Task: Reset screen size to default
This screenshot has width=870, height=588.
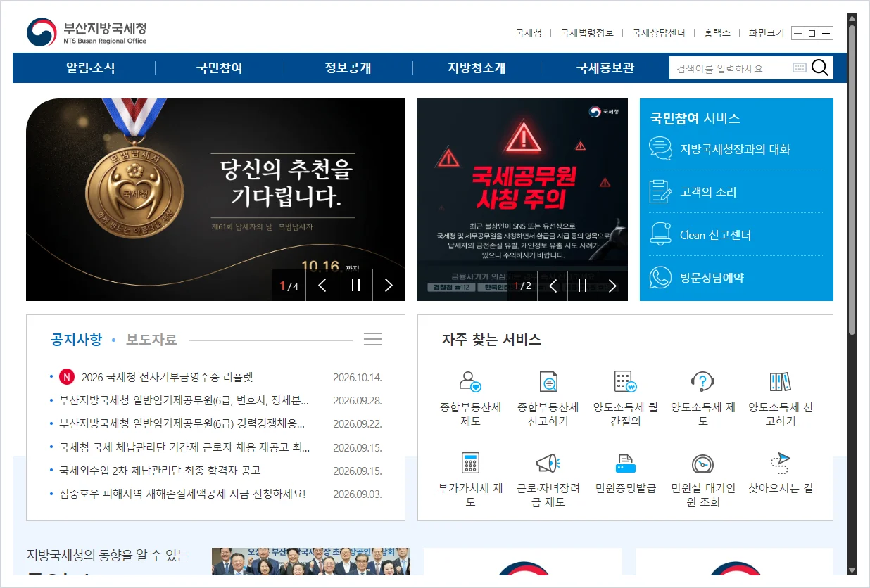Action: (812, 33)
